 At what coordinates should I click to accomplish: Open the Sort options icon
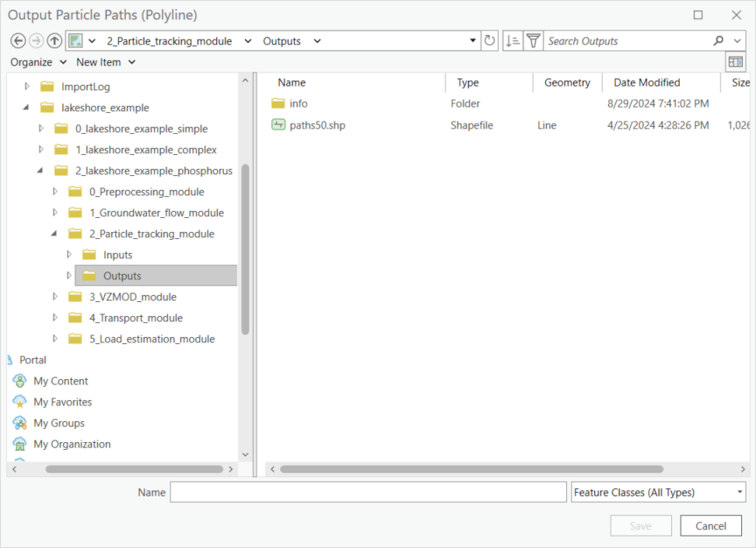coord(512,41)
